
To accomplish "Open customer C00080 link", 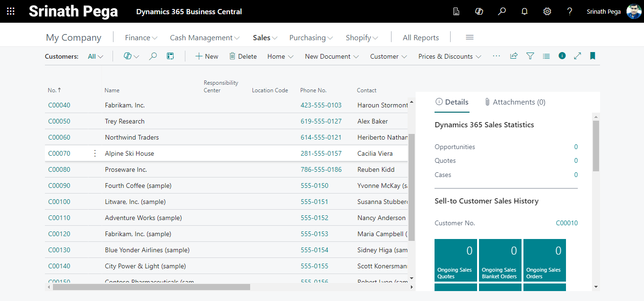I will coord(59,169).
